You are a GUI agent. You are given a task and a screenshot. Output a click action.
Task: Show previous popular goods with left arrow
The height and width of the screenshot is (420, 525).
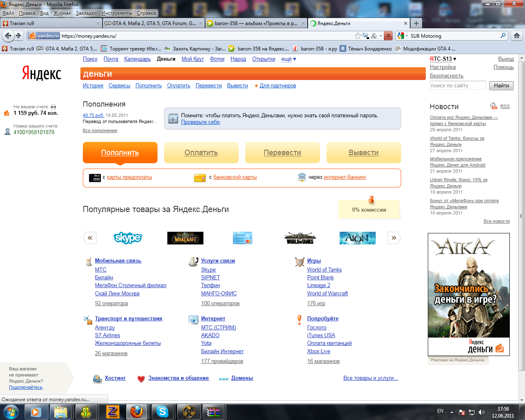click(90, 238)
